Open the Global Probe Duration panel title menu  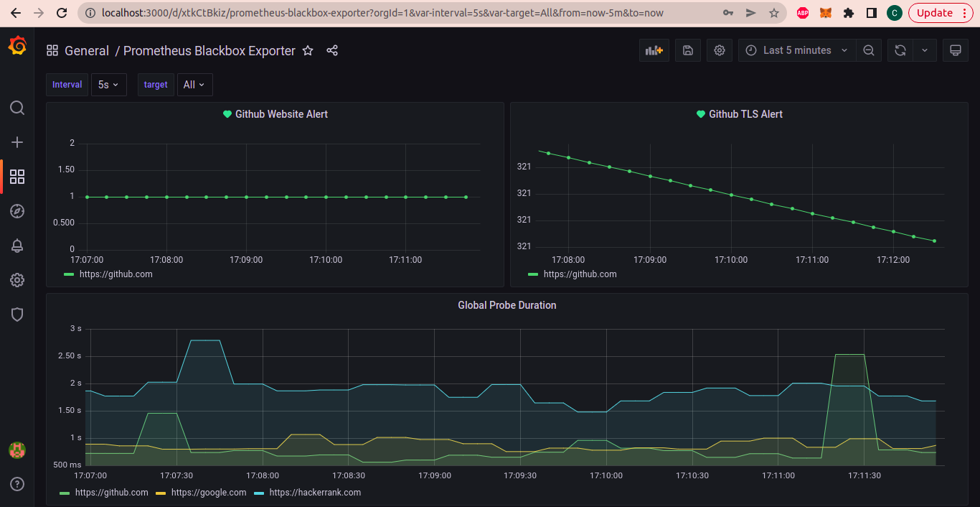(507, 305)
